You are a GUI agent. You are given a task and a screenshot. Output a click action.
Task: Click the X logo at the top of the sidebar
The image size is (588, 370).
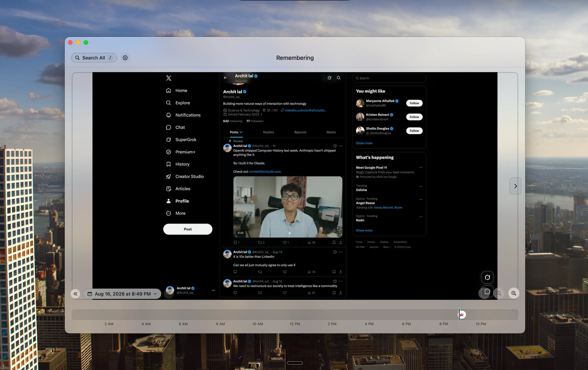tap(169, 78)
